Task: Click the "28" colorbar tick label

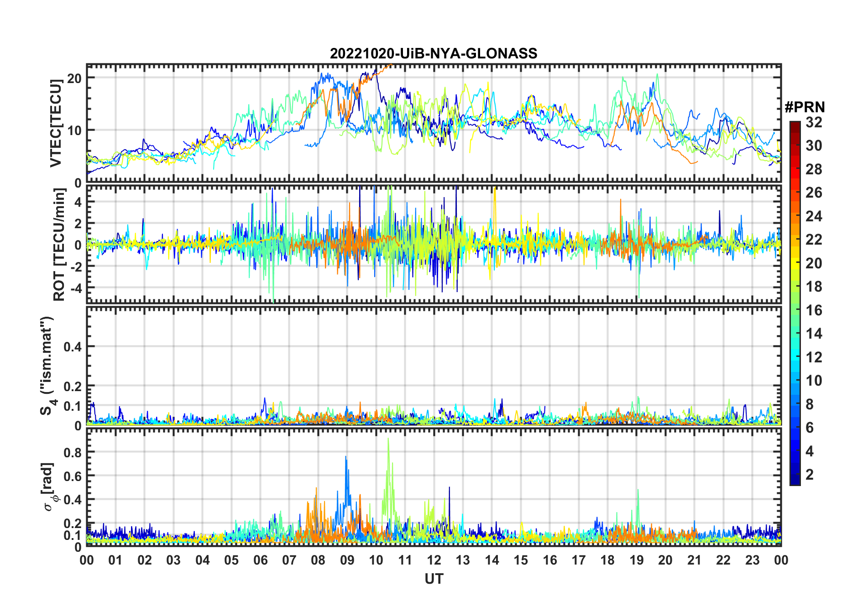Action: 814,169
